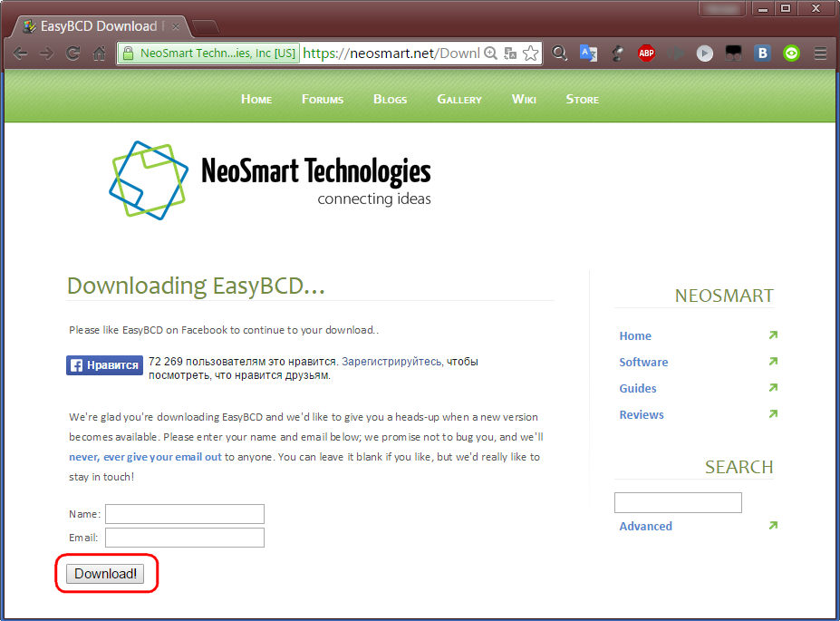This screenshot has height=621, width=840.
Task: Click the black glasses extension icon
Action: pyautogui.click(x=733, y=53)
